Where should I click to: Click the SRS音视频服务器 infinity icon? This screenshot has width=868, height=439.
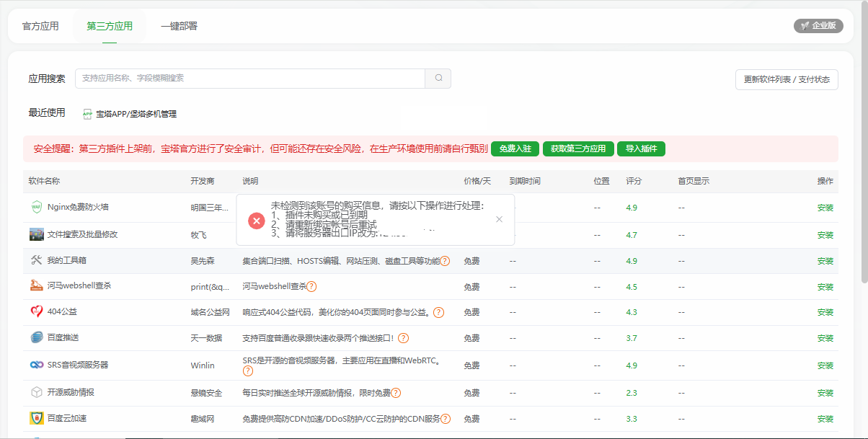pyautogui.click(x=37, y=364)
